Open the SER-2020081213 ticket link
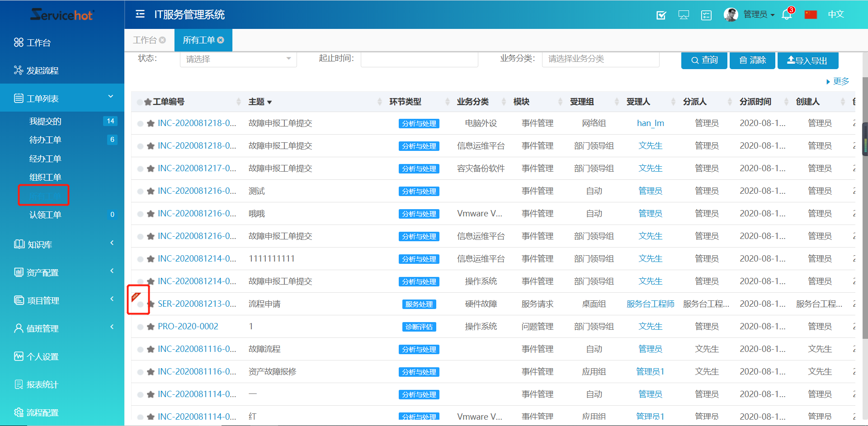Viewport: 868px width, 426px height. (197, 304)
